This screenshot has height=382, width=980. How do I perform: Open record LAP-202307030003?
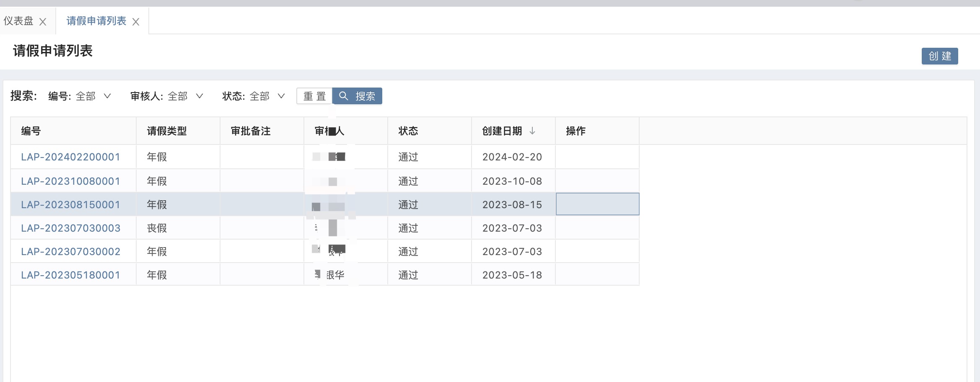[x=70, y=228]
